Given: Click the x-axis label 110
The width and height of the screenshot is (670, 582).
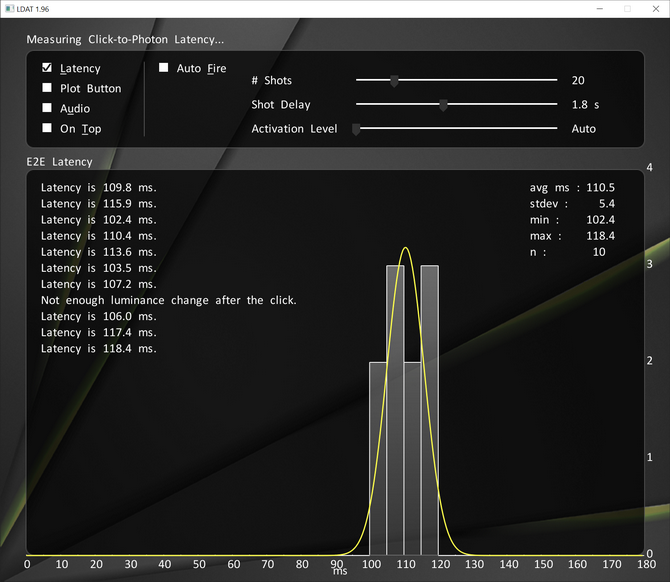Looking at the screenshot, I should pyautogui.click(x=406, y=564).
